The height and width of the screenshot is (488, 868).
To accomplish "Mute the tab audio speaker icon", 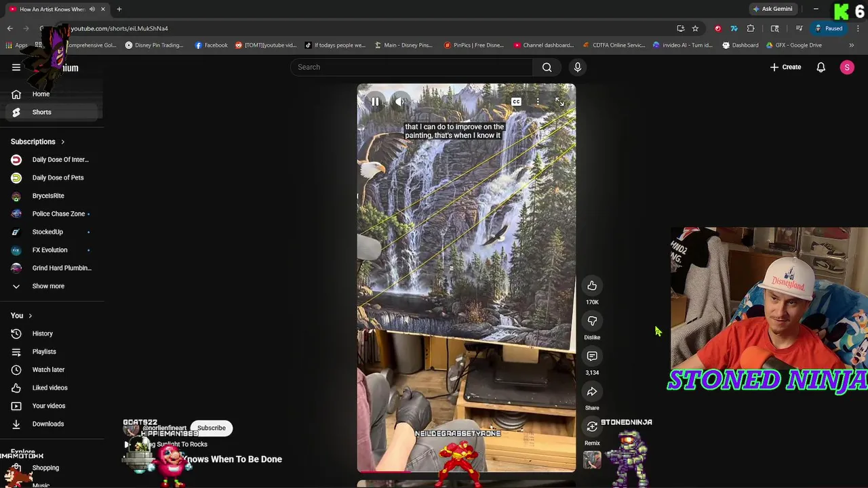I will tap(92, 9).
